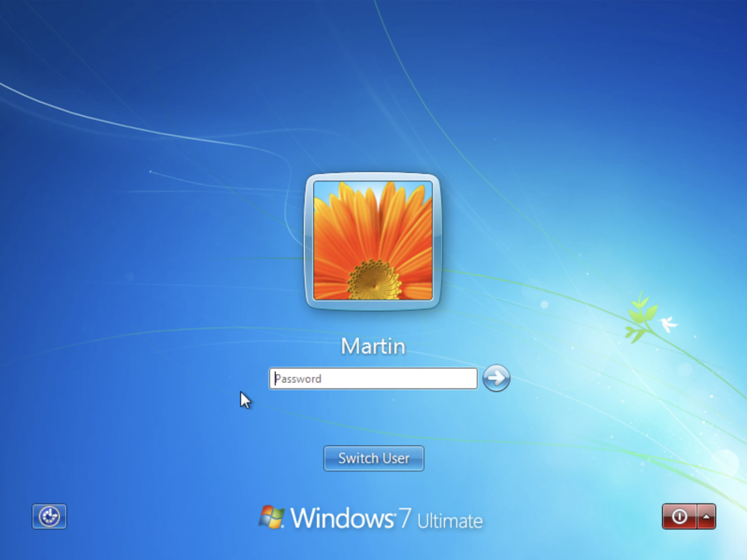Click the Windows text in bottom branding

342,518
